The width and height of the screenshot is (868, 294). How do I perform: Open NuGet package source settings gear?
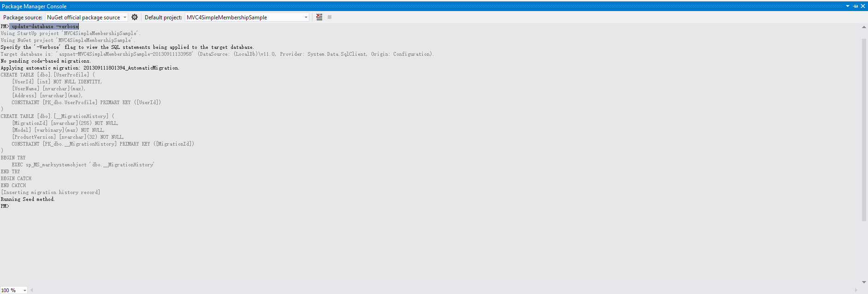pyautogui.click(x=135, y=17)
